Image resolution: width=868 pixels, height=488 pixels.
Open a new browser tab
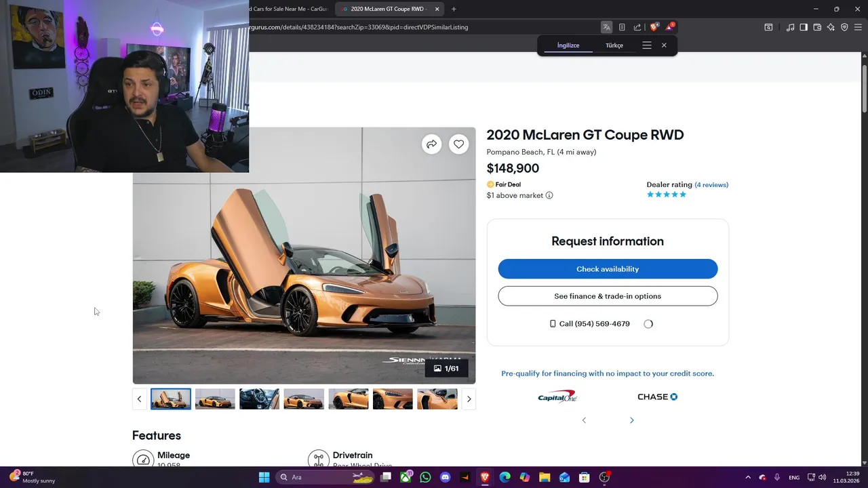(454, 9)
